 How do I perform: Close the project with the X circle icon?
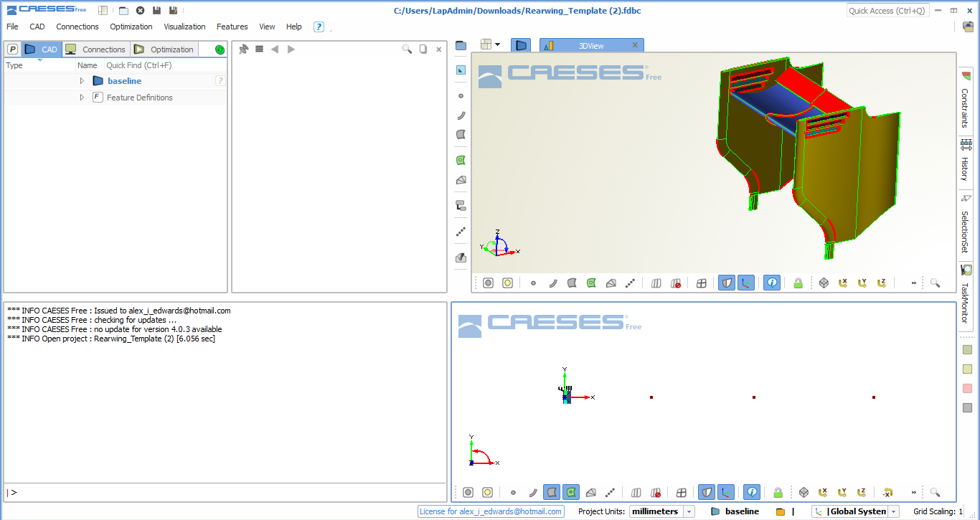[x=140, y=11]
